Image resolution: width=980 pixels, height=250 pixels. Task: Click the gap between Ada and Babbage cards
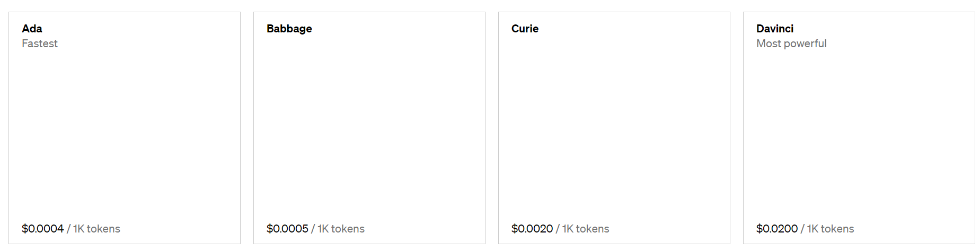pos(247,127)
